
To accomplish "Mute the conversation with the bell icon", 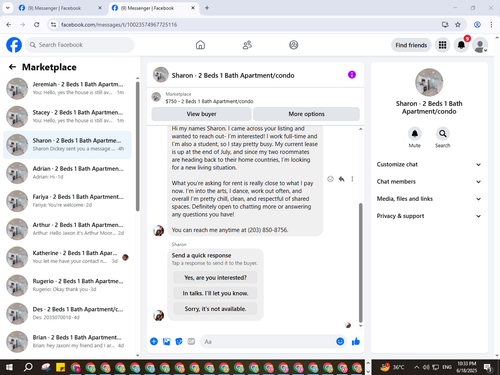I will (415, 134).
